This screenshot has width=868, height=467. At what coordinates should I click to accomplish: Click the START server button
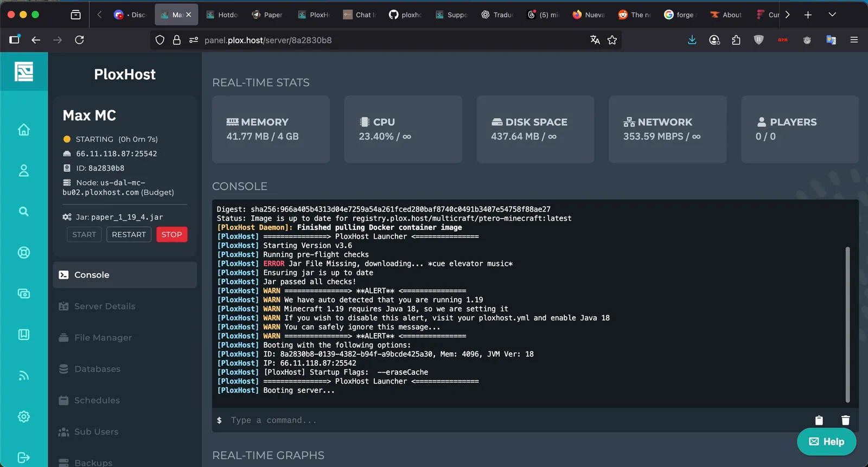click(84, 234)
